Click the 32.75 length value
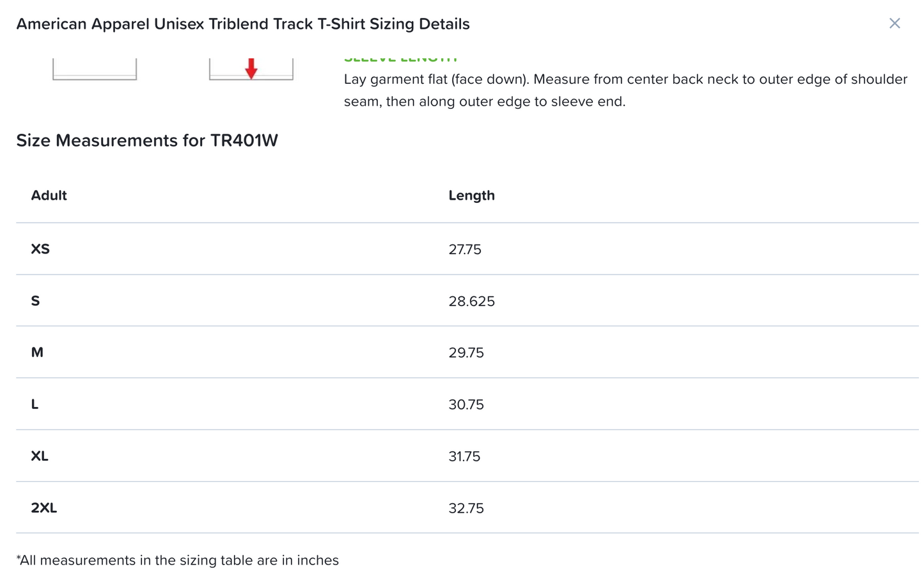The width and height of the screenshot is (924, 576). pos(466,508)
